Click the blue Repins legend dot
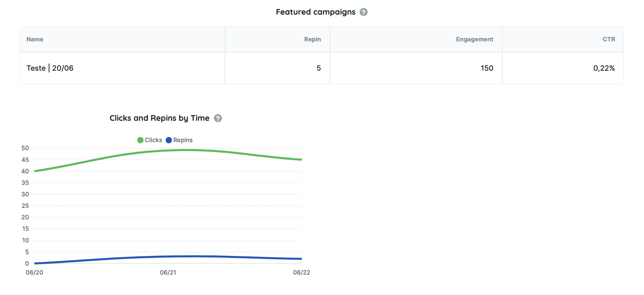The width and height of the screenshot is (644, 295). (x=169, y=140)
